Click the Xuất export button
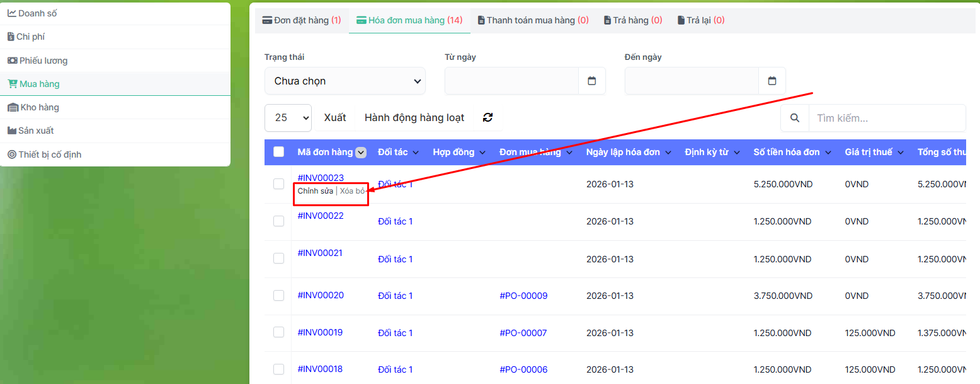 [335, 117]
